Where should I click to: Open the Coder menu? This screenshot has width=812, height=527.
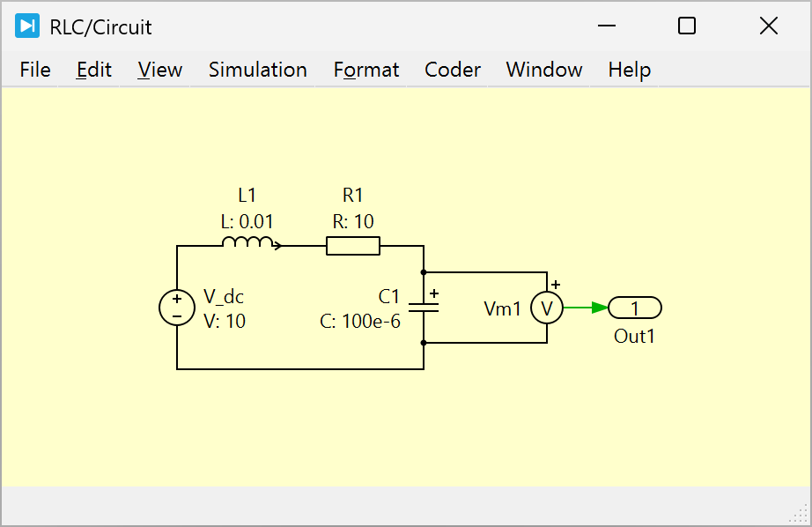[x=453, y=70]
